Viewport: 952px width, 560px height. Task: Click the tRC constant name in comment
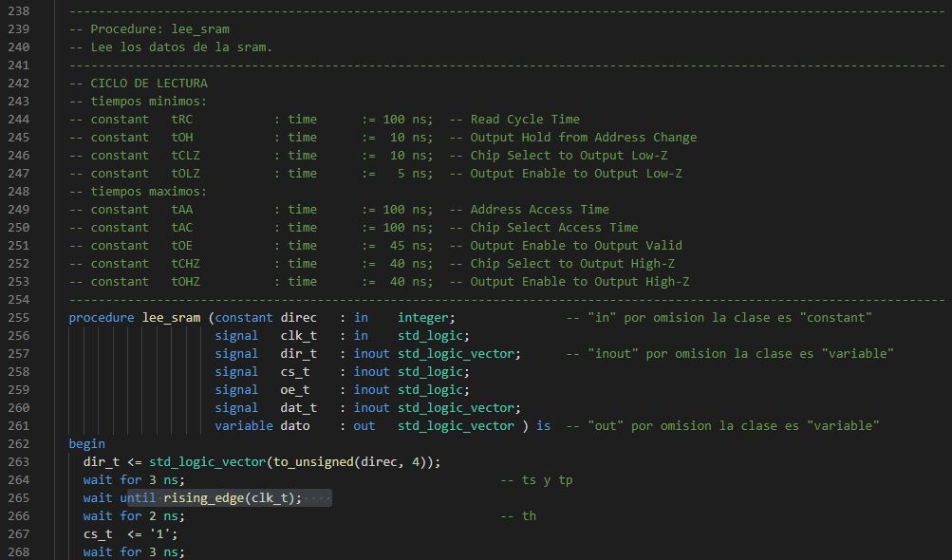182,120
